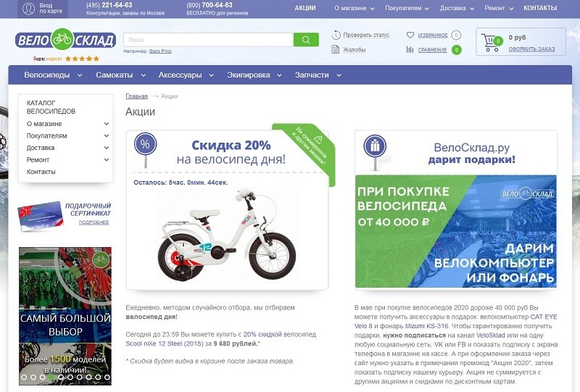Click the check status clock icon
Screen dimensions: 580x392
[336, 35]
